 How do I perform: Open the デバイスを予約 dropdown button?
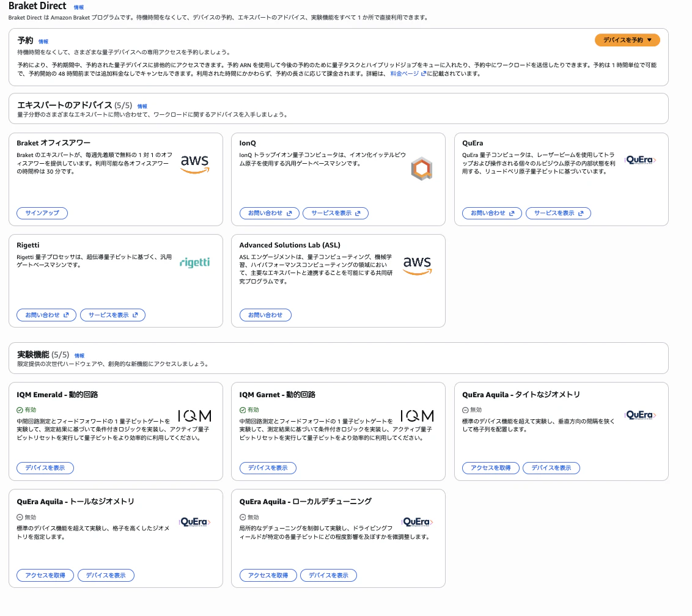tap(627, 40)
